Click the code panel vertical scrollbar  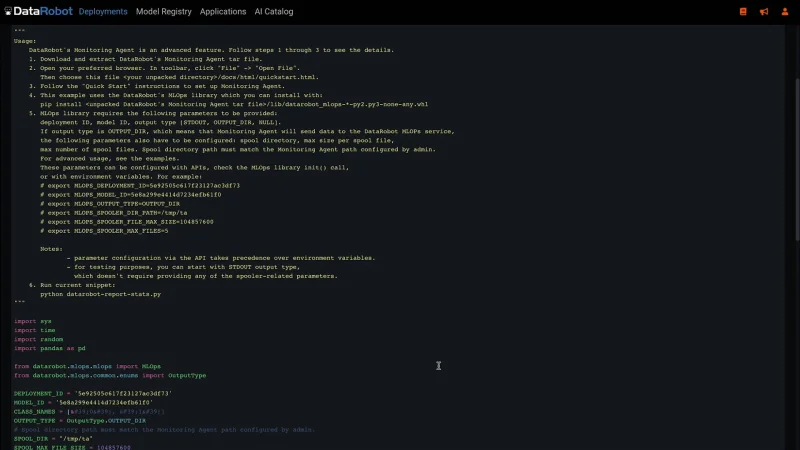(797, 159)
